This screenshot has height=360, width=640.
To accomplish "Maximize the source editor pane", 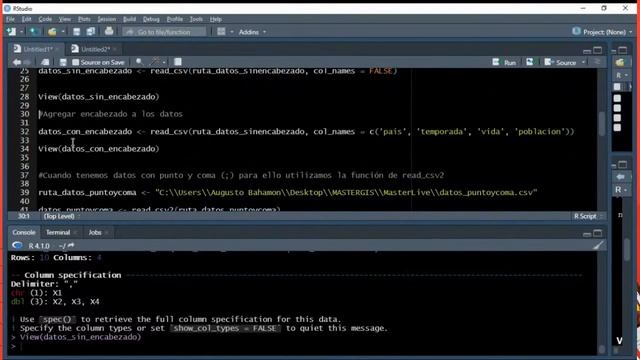I will point(598,50).
